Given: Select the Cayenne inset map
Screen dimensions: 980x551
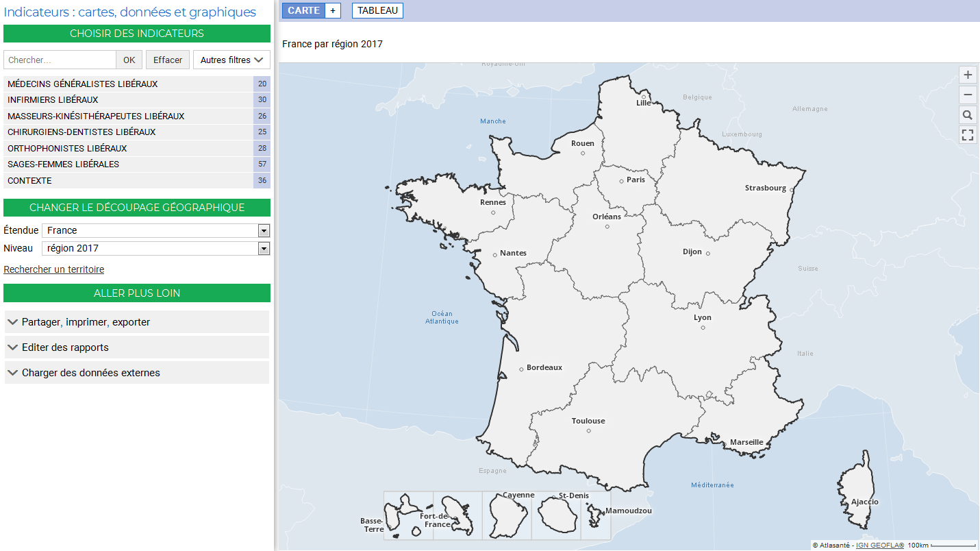Looking at the screenshot, I should [507, 515].
